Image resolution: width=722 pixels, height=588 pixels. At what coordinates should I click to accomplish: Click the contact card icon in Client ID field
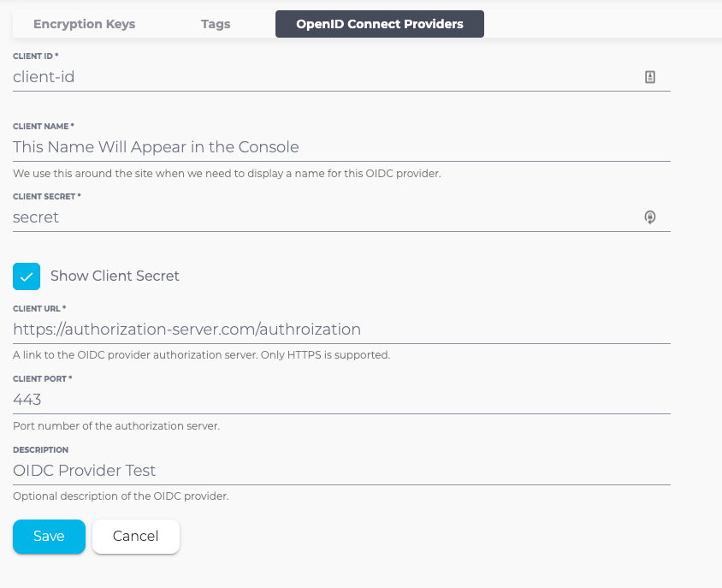[x=649, y=77]
